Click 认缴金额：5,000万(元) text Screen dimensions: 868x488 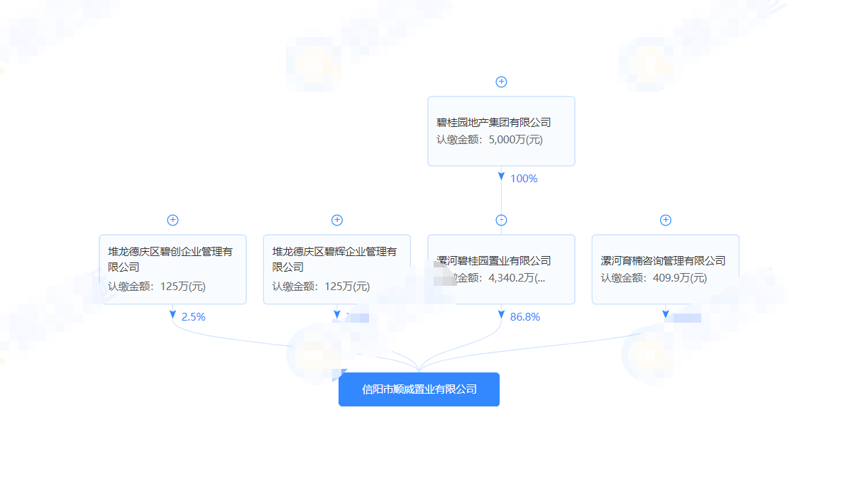click(x=490, y=140)
